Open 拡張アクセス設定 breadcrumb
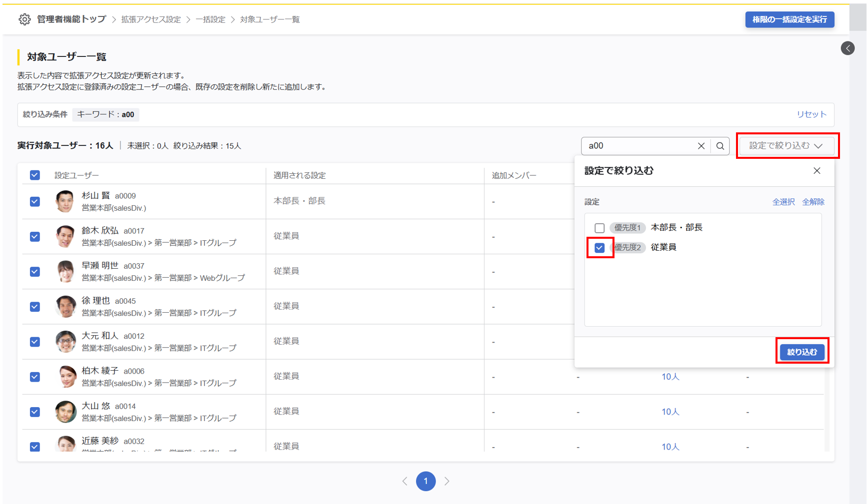This screenshot has width=867, height=504. 151,19
